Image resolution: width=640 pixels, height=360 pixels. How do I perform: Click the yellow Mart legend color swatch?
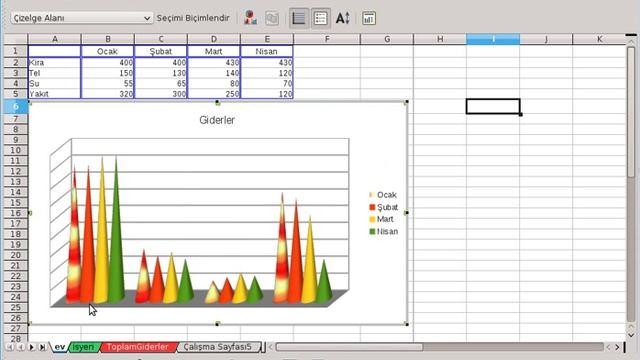[372, 219]
